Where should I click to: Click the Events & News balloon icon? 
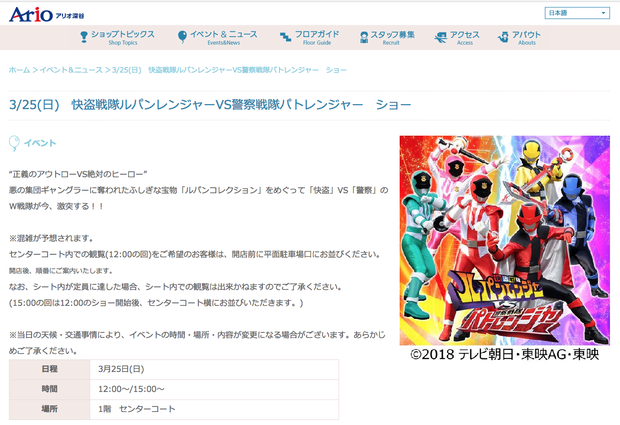pos(182,37)
